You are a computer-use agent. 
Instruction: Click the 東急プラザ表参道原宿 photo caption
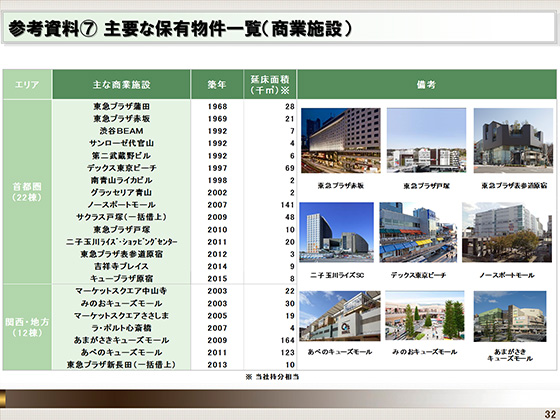[514, 186]
